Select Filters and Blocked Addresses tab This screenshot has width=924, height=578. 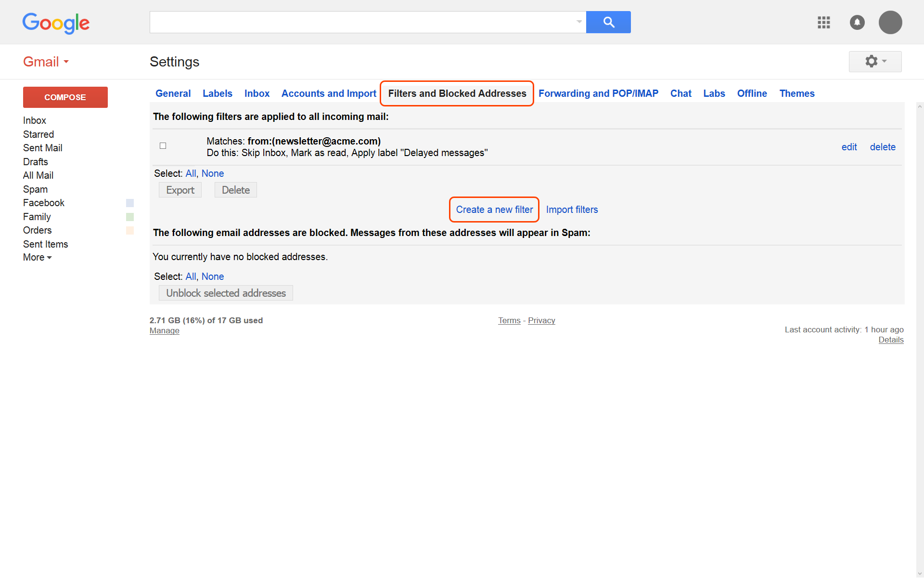pyautogui.click(x=457, y=93)
